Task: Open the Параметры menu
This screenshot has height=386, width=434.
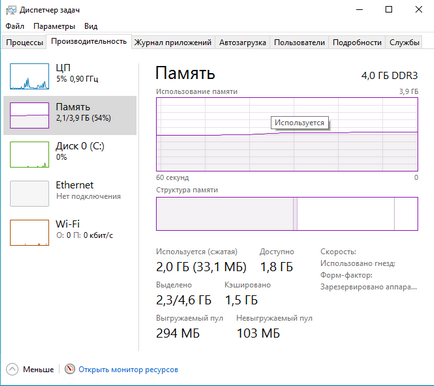Action: tap(54, 26)
